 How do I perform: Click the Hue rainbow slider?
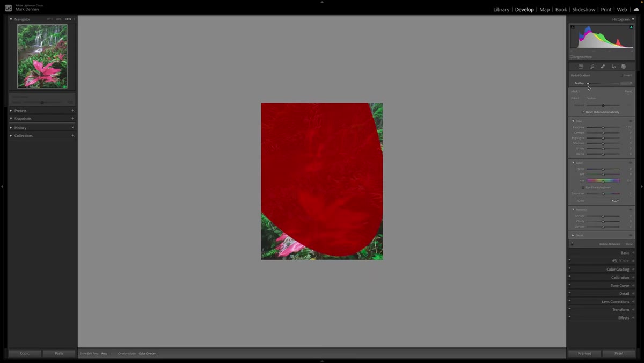tap(603, 180)
